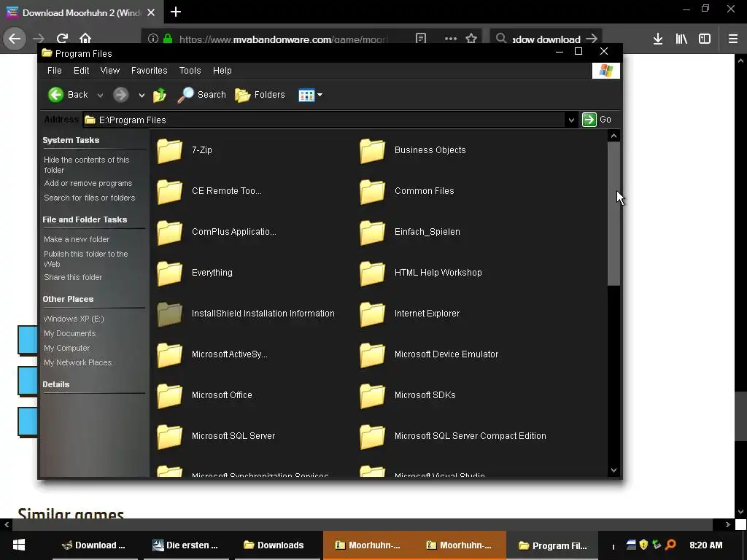Select the ComPlus Applications folder icon

coord(169,233)
